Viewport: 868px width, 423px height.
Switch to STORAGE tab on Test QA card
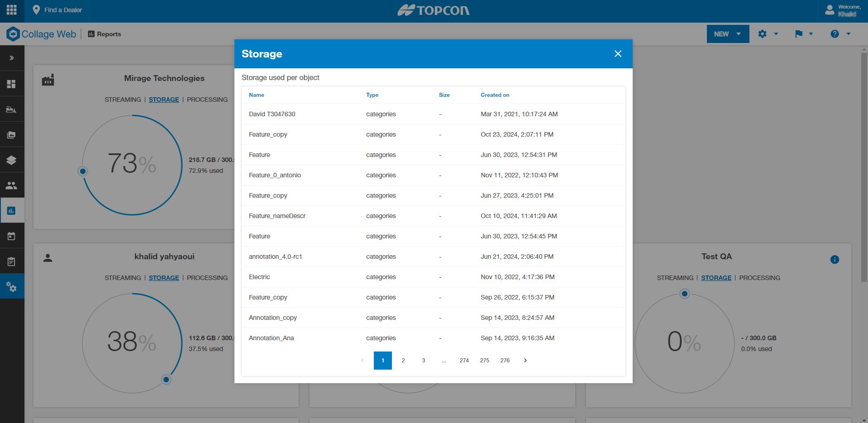(x=716, y=278)
